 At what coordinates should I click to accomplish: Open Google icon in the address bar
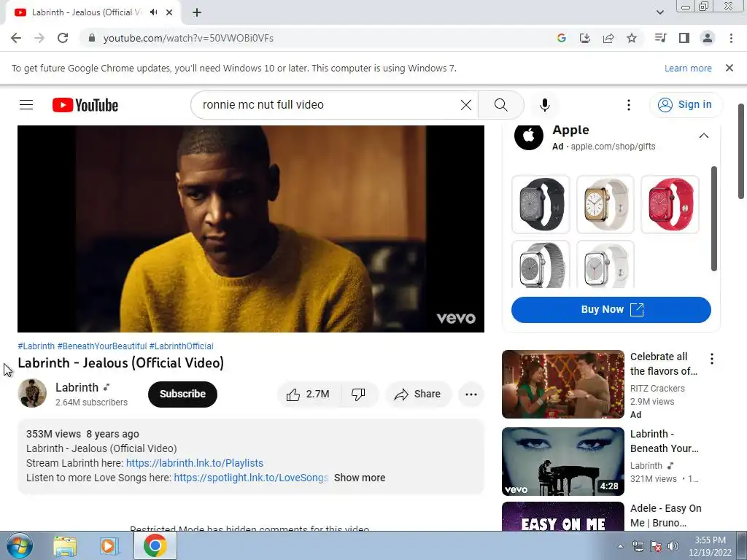(x=561, y=38)
